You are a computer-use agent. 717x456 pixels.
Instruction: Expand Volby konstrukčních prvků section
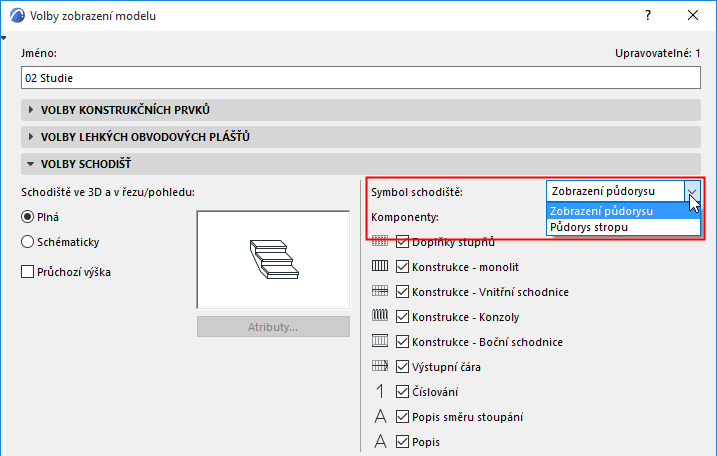coord(361,110)
